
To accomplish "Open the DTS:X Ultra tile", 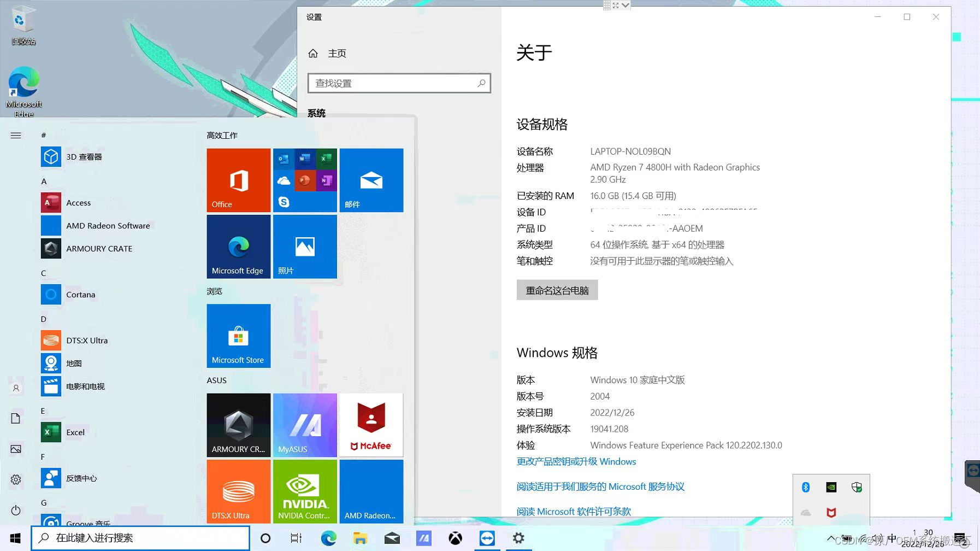I will [239, 491].
